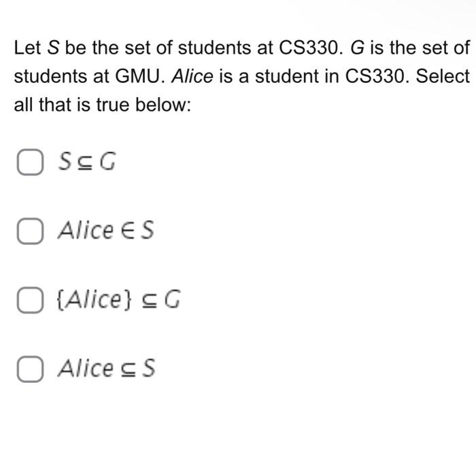Click the opening brace of {Alice}
This screenshot has width=476, height=453.
(x=60, y=300)
